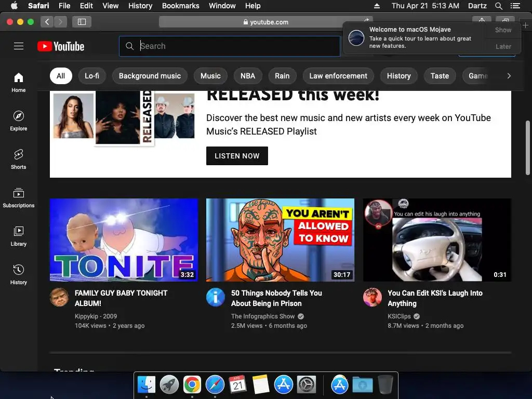This screenshot has width=532, height=399.
Task: Open Google Chrome from the Dock
Action: [192, 385]
